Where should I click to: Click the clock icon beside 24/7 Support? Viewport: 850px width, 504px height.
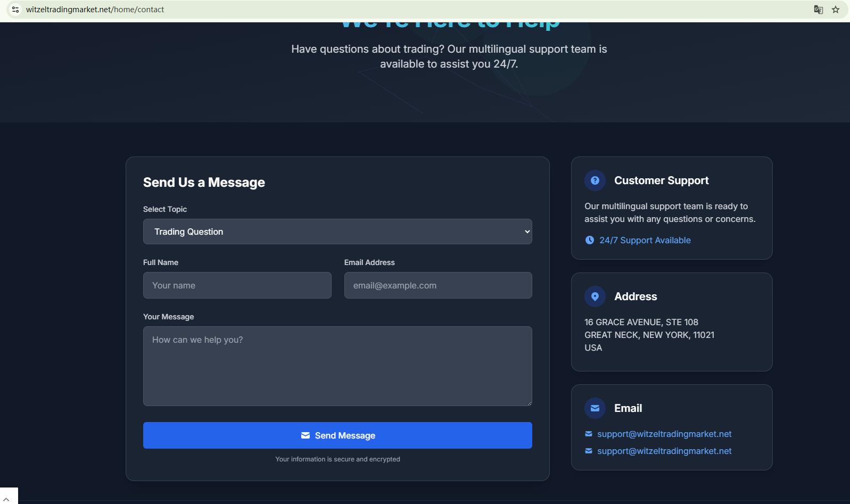(x=589, y=240)
